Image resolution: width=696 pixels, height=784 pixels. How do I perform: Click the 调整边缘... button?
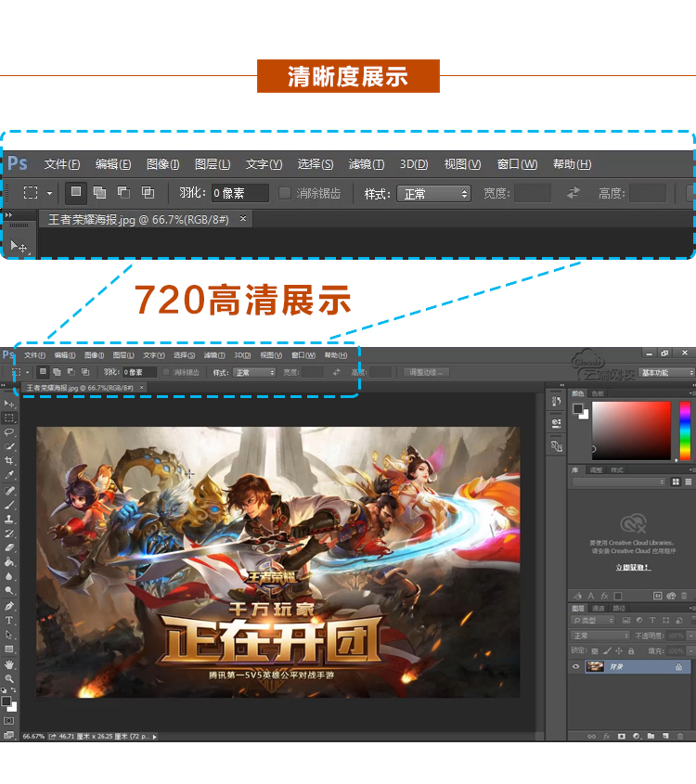[x=427, y=372]
